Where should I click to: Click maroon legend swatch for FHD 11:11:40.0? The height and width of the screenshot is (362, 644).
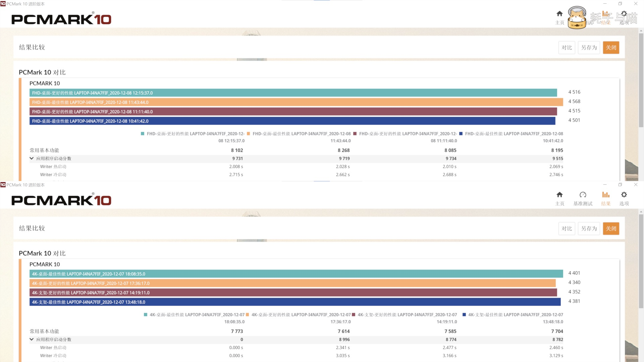tap(355, 134)
